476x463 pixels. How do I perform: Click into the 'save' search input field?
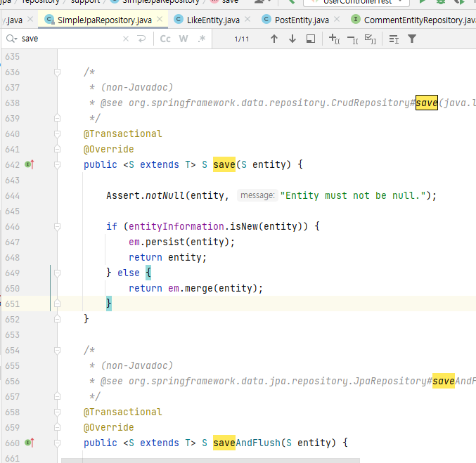pos(70,39)
